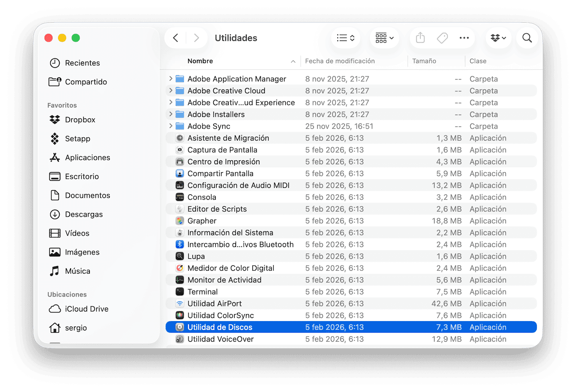Image resolution: width=576 pixels, height=392 pixels.
Task: Click the Share toolbar icon
Action: point(420,38)
